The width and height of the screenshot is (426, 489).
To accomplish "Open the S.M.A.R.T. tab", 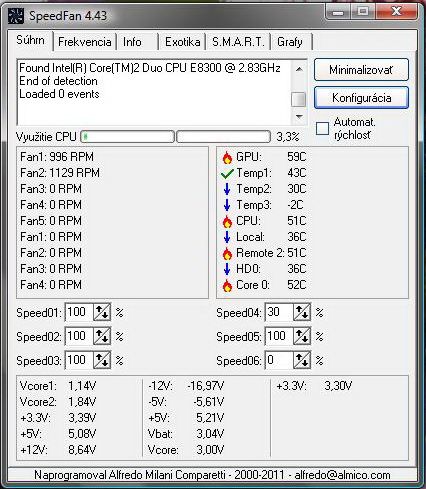I will click(238, 42).
